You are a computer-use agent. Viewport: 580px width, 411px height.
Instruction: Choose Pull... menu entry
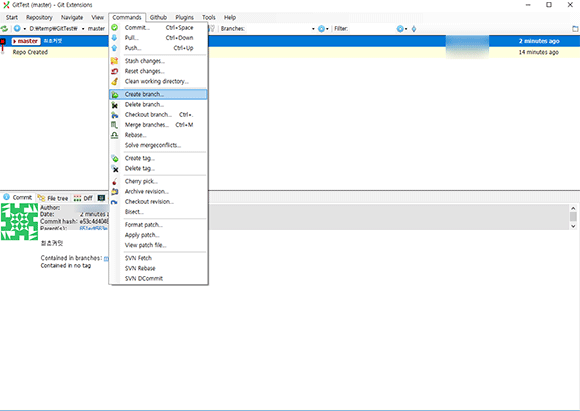click(x=158, y=38)
